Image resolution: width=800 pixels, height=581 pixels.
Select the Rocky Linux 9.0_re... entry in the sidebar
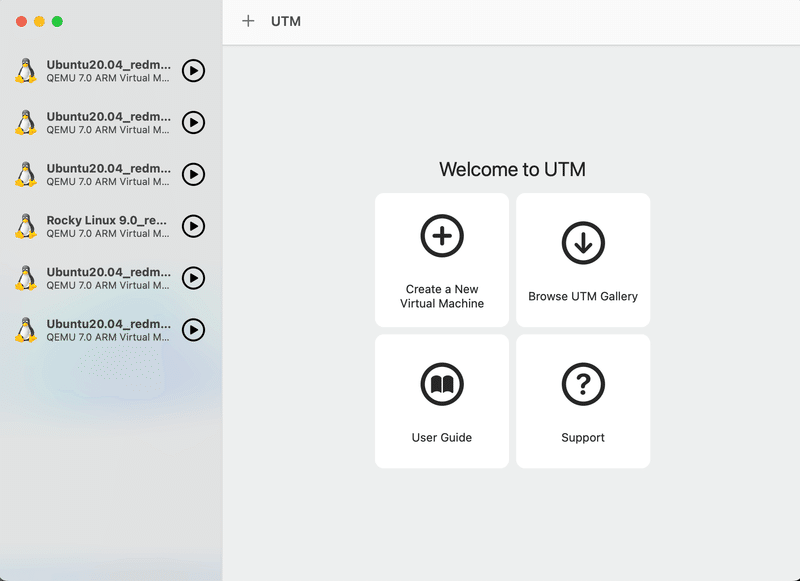(x=111, y=226)
